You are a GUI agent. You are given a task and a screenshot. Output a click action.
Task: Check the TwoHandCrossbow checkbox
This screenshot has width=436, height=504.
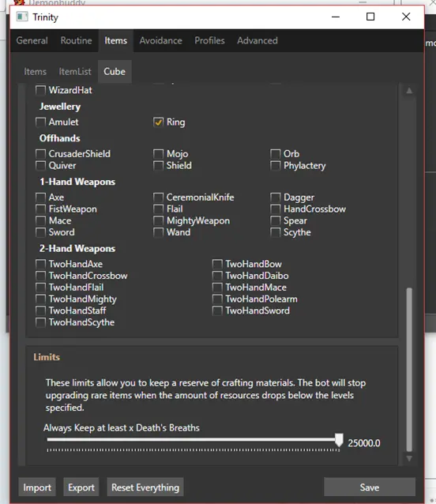pyautogui.click(x=40, y=276)
